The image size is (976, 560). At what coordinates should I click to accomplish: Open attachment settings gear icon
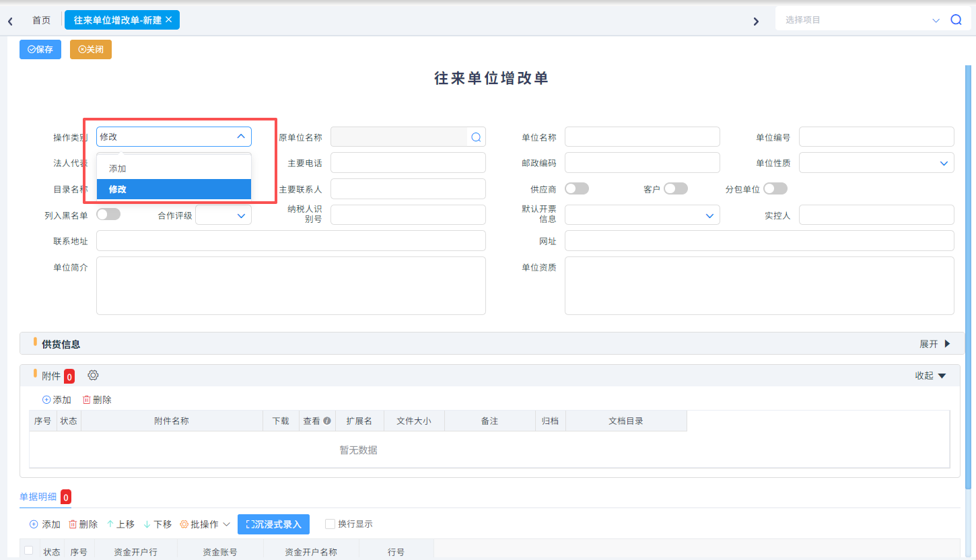(x=93, y=376)
